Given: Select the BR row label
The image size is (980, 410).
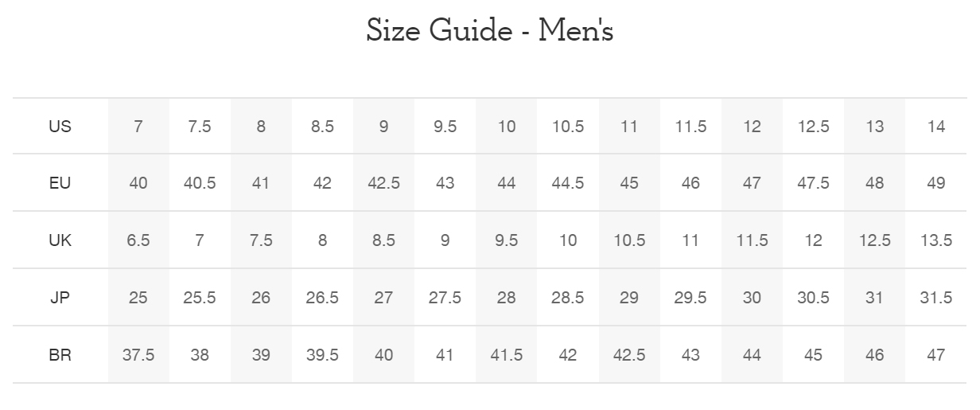Looking at the screenshot, I should click(x=60, y=355).
